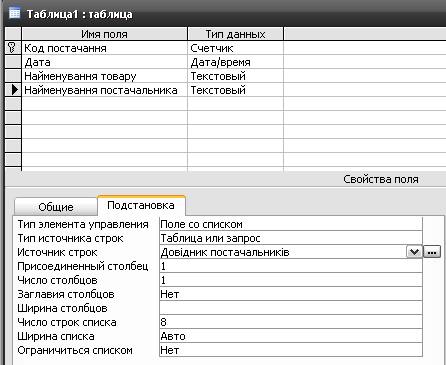
Task: Click the Число строк списка field
Action: click(291, 322)
